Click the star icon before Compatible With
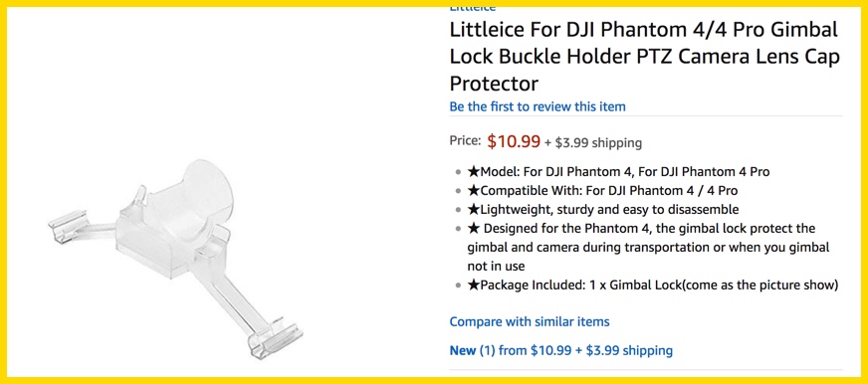The height and width of the screenshot is (384, 868). click(473, 190)
